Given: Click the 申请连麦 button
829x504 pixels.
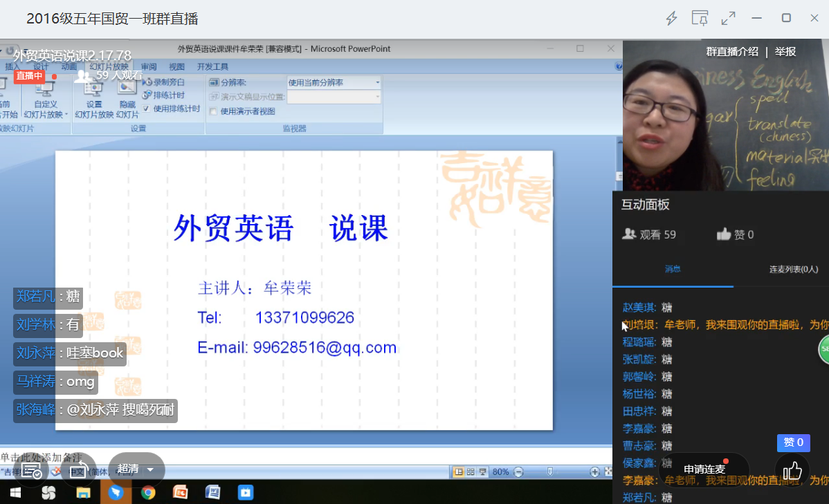Looking at the screenshot, I should coord(704,469).
